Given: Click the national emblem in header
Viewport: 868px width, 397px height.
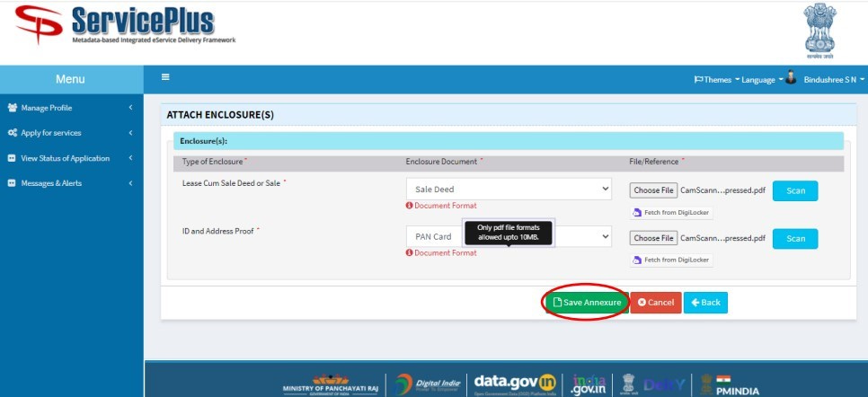Looking at the screenshot, I should coord(819,31).
